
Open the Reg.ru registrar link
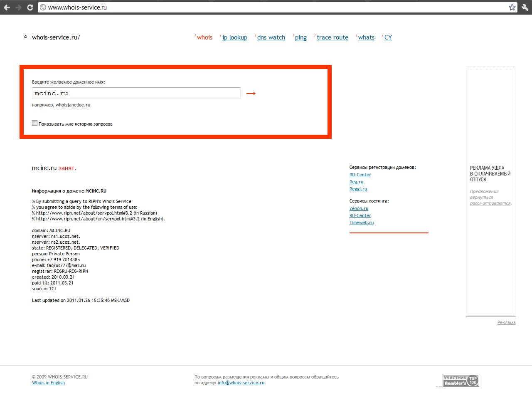pyautogui.click(x=356, y=182)
